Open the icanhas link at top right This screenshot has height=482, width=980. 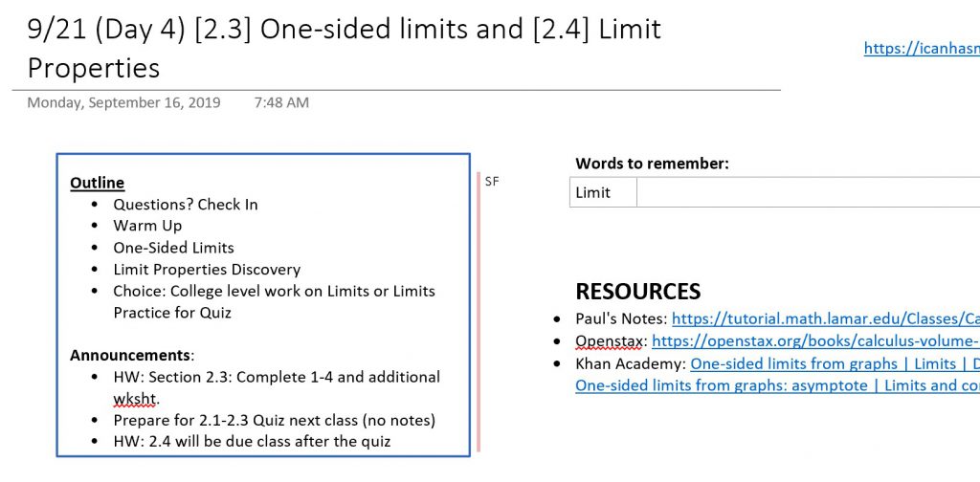pos(922,48)
